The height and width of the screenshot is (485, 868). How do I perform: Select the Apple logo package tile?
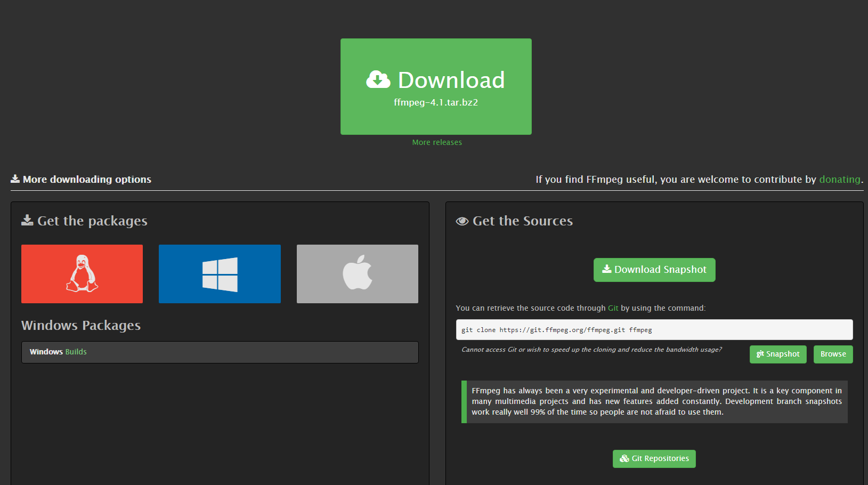tap(358, 274)
